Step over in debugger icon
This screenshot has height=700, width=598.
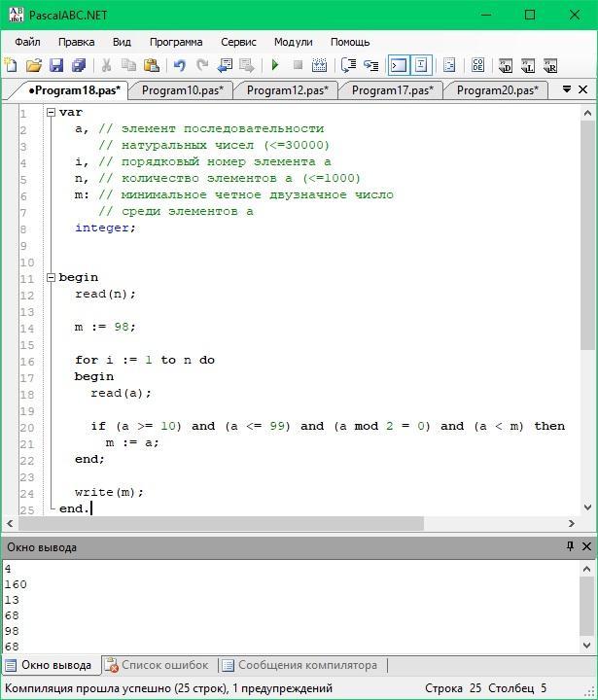[x=348, y=65]
